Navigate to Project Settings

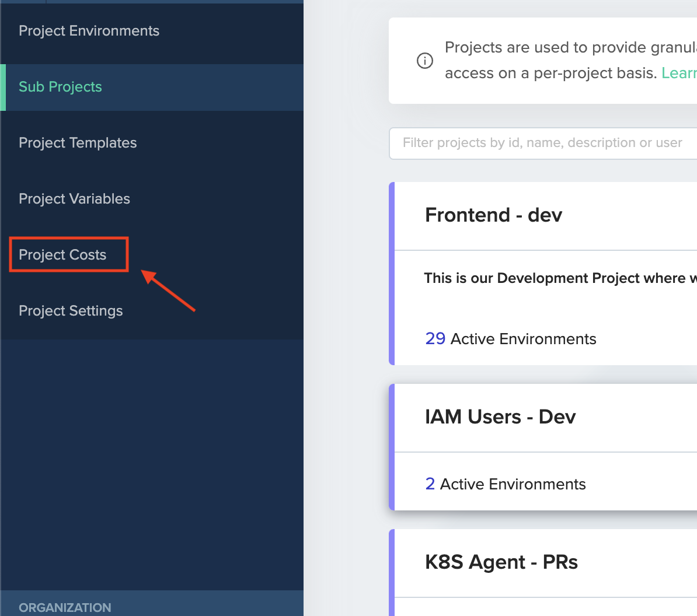pos(71,311)
